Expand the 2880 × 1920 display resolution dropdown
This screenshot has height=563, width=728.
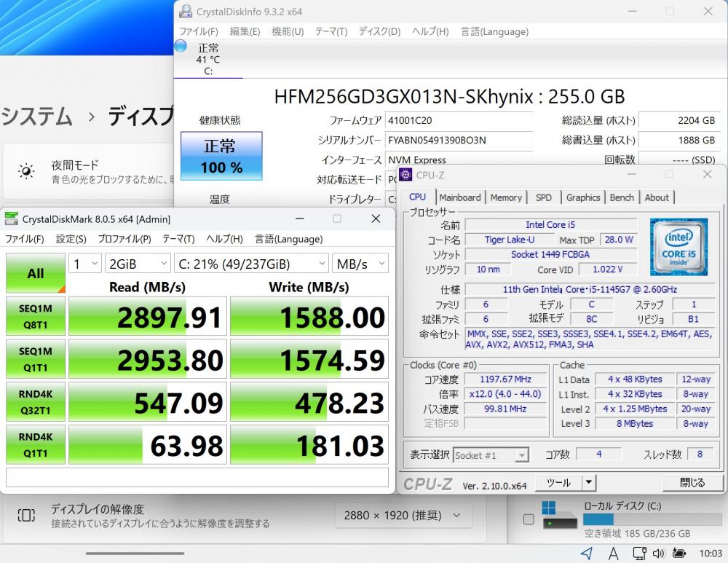[403, 515]
